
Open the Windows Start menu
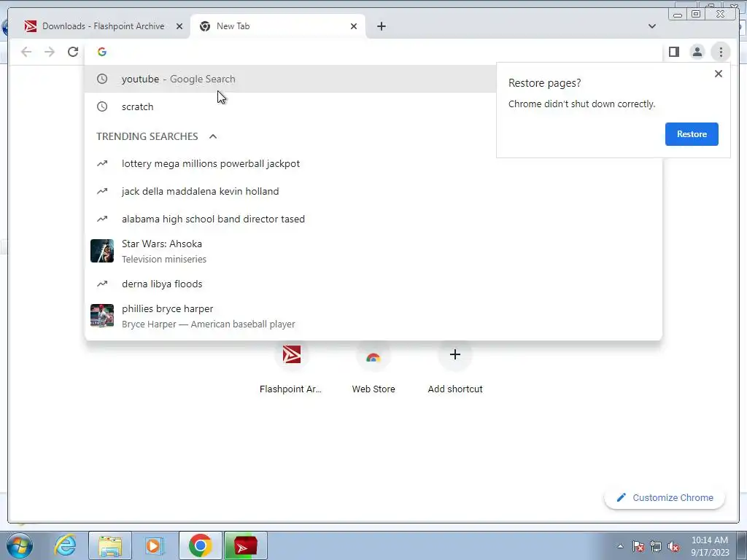pos(19,545)
